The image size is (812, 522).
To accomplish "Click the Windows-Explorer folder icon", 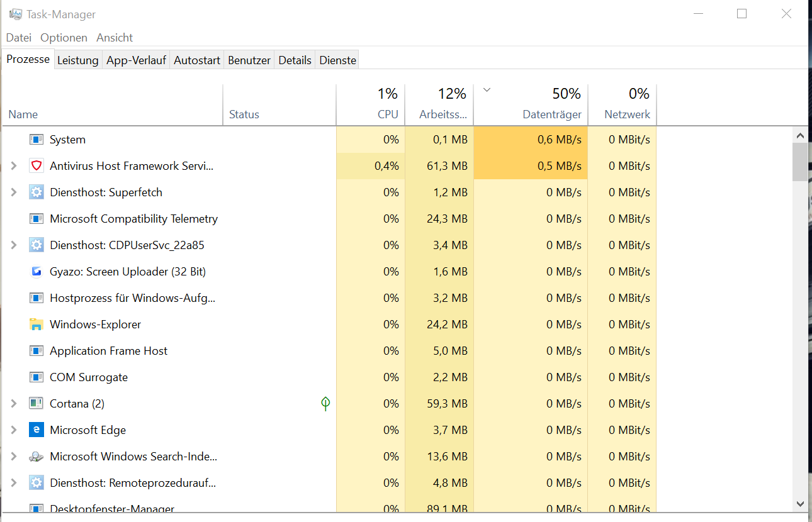I will (37, 325).
